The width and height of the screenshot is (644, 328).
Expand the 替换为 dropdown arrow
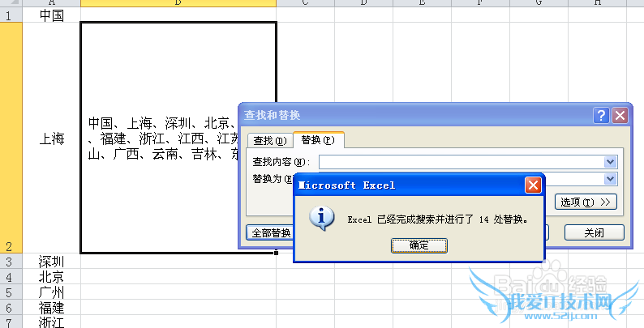[x=611, y=179]
